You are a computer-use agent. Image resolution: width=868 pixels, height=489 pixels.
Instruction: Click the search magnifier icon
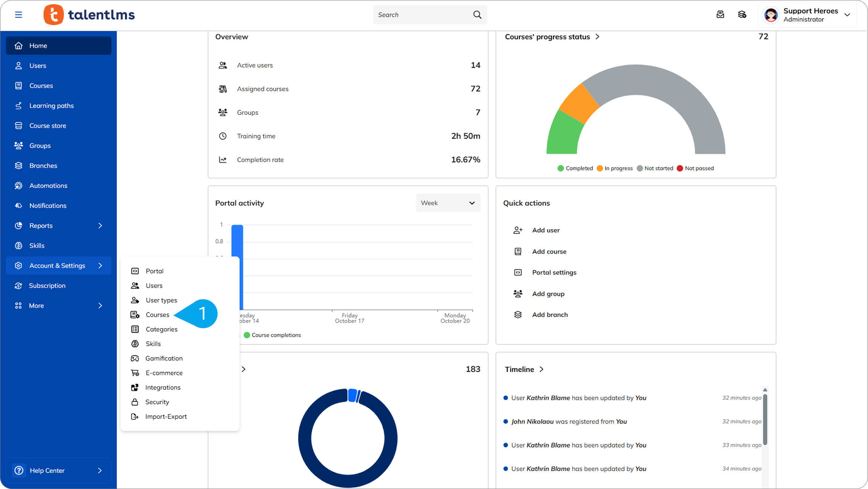click(477, 15)
